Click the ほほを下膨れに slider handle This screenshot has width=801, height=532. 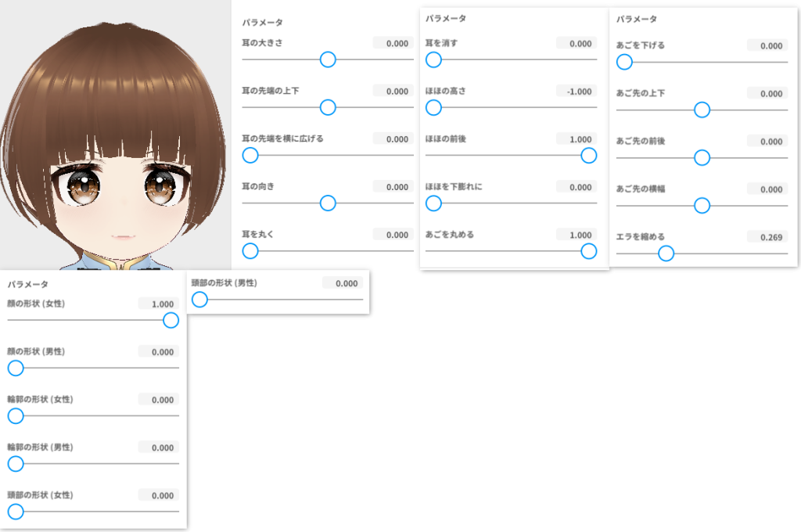433,203
